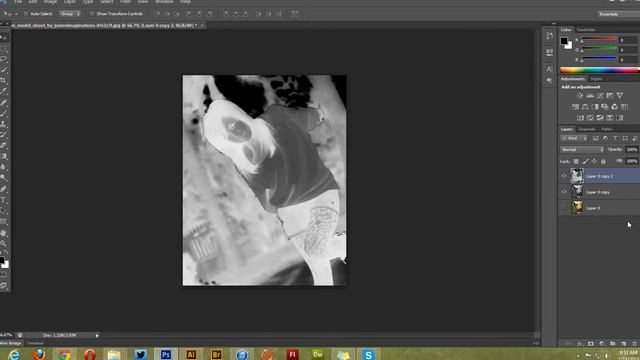This screenshot has width=640, height=360.
Task: Add a Curves adjustment
Action: click(600, 96)
